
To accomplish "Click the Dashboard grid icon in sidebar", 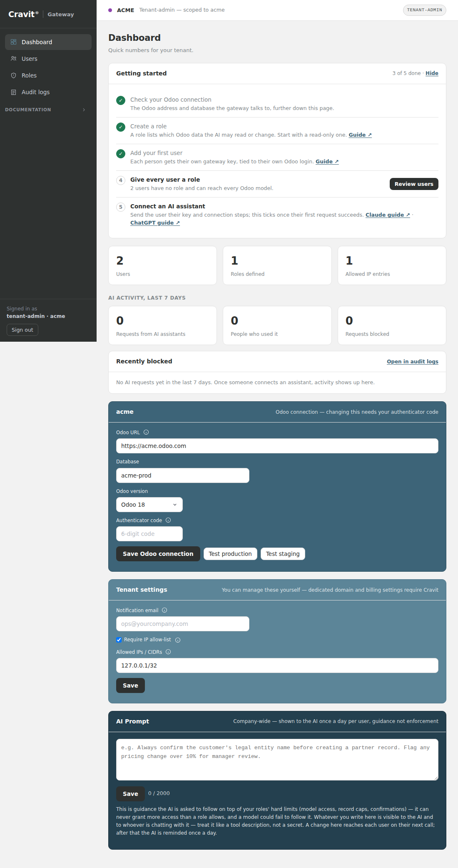I will tap(14, 42).
